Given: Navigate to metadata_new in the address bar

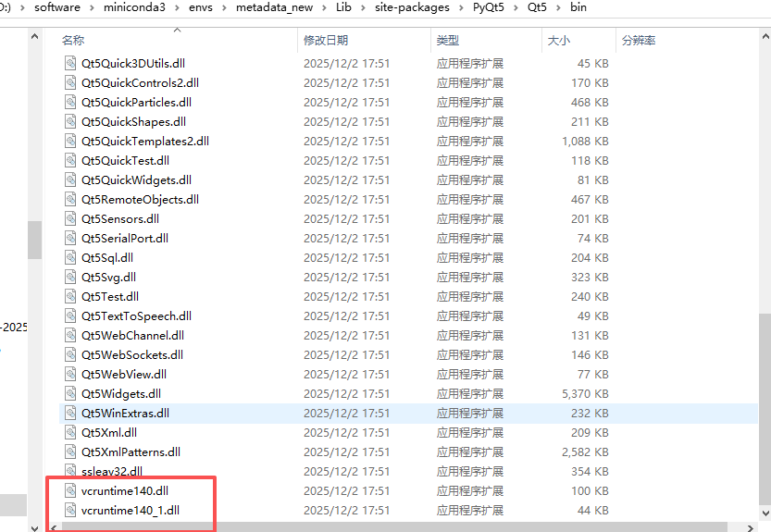Looking at the screenshot, I should point(274,7).
